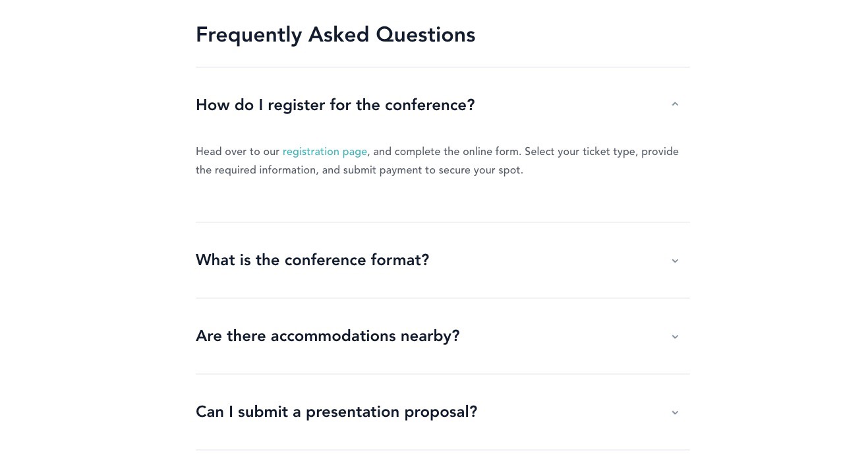Expand "What is the conference format?" question
868x469 pixels.
312,260
